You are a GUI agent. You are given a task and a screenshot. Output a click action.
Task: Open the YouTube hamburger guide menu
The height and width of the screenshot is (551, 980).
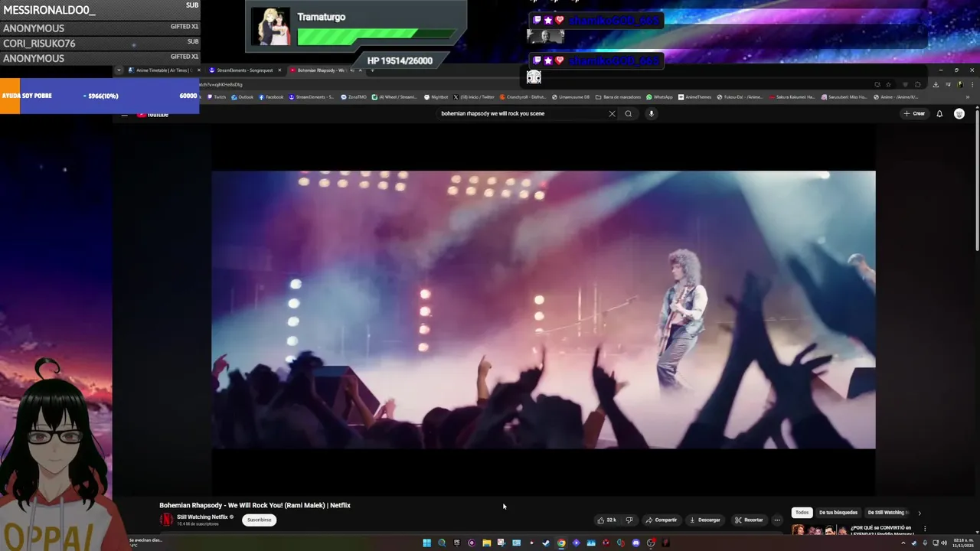point(124,115)
